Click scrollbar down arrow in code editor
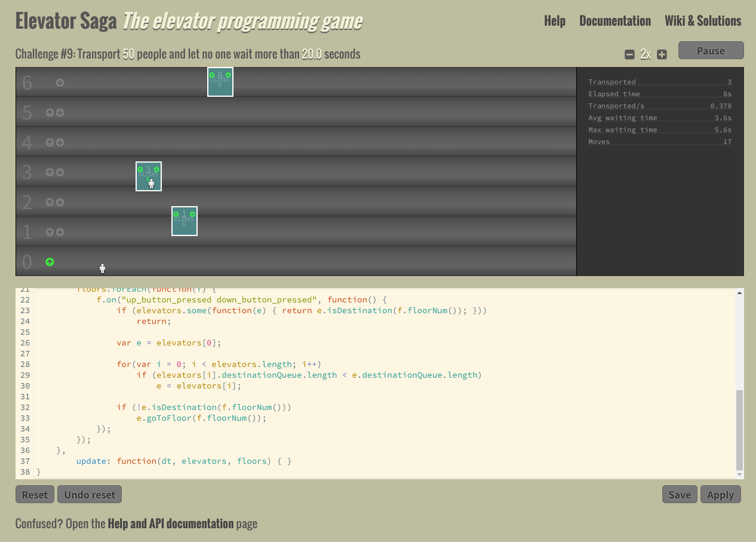The width and height of the screenshot is (756, 542). (740, 474)
